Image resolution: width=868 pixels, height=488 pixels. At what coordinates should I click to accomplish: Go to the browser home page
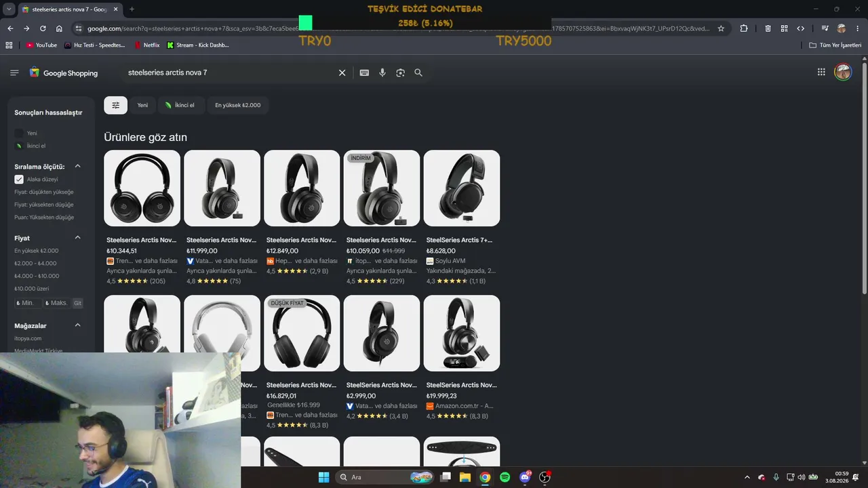coord(59,28)
